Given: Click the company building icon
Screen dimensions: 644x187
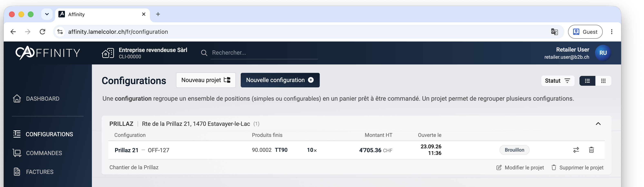Looking at the screenshot, I should (108, 53).
